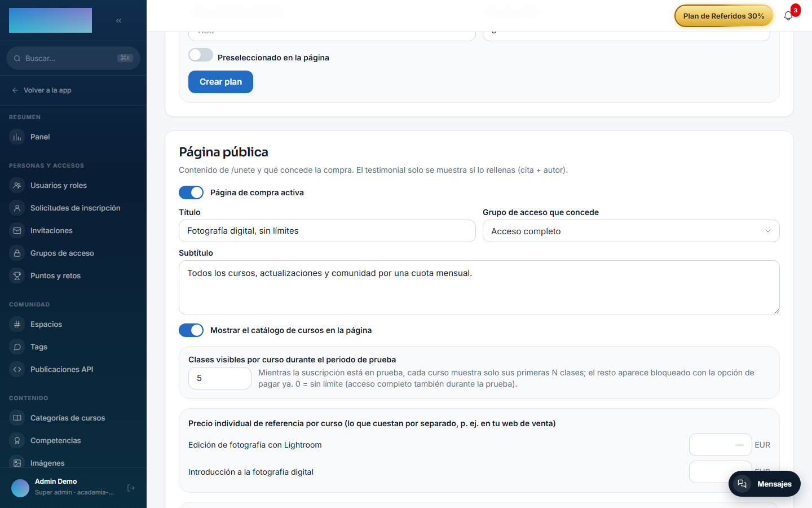812x508 pixels.
Task: Click the logout icon next to Admin Demo
Action: (x=131, y=488)
